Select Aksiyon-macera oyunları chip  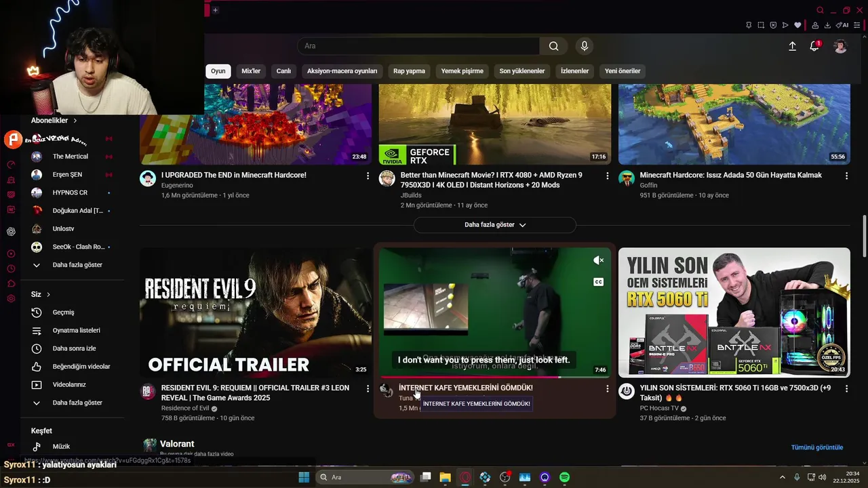pos(342,71)
